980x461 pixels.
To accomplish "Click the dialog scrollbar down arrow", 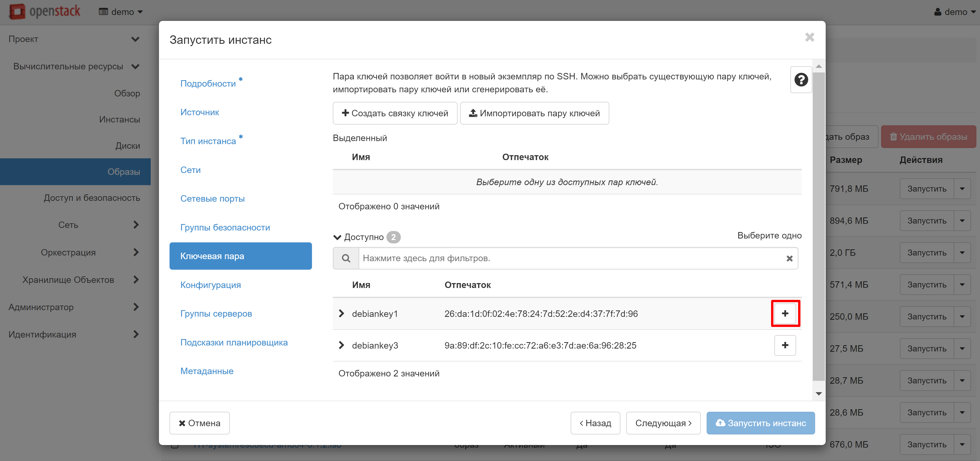I will click(819, 394).
